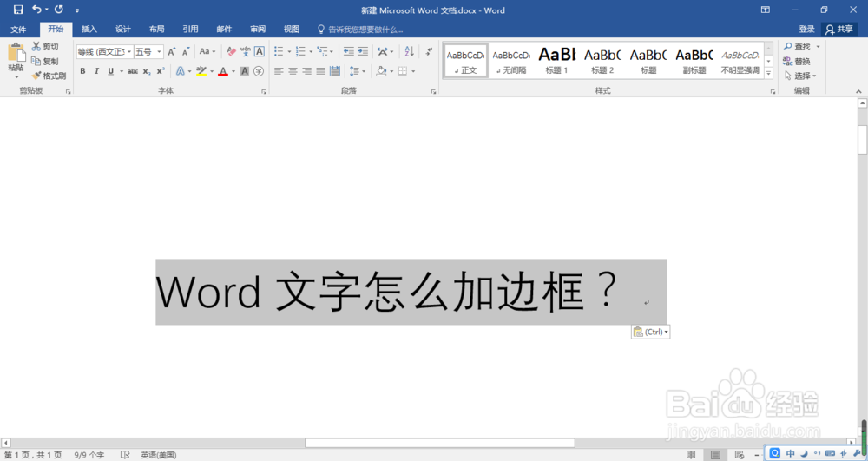
Task: Switch to the 引用 tab
Action: [190, 30]
